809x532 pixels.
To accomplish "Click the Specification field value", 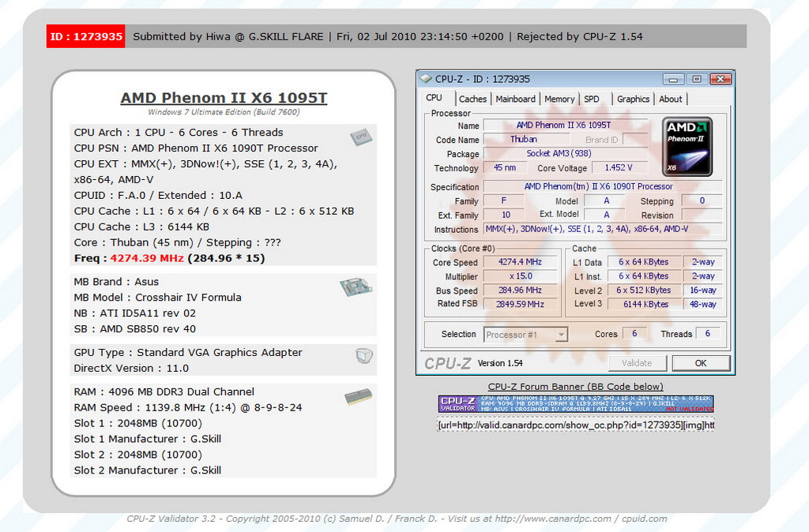I will [x=602, y=186].
